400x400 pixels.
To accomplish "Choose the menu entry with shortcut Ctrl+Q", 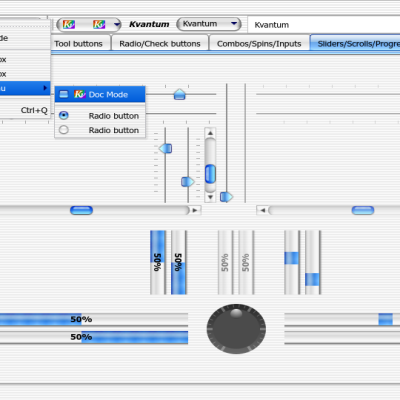I will [25, 110].
